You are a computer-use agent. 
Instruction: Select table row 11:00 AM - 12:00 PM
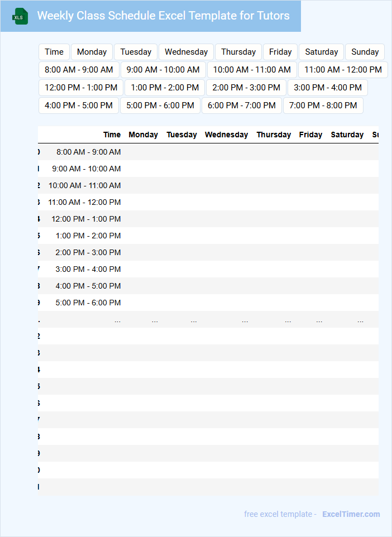pyautogui.click(x=208, y=203)
